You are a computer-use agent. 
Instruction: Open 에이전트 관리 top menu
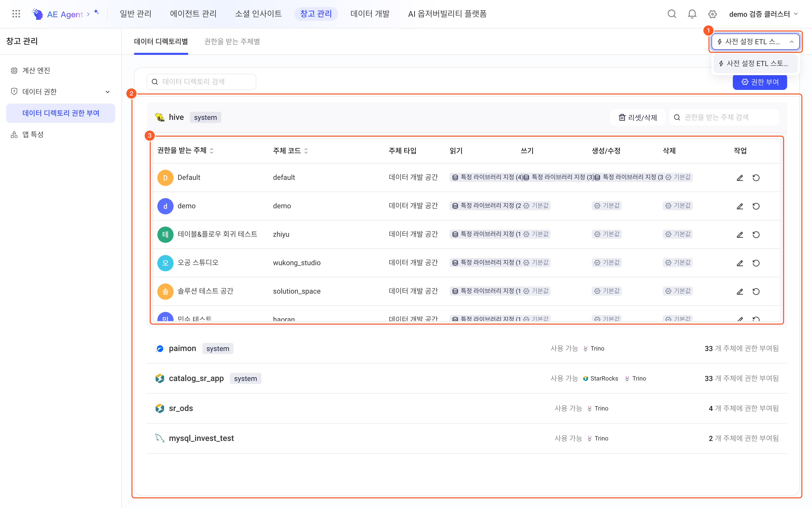click(193, 14)
